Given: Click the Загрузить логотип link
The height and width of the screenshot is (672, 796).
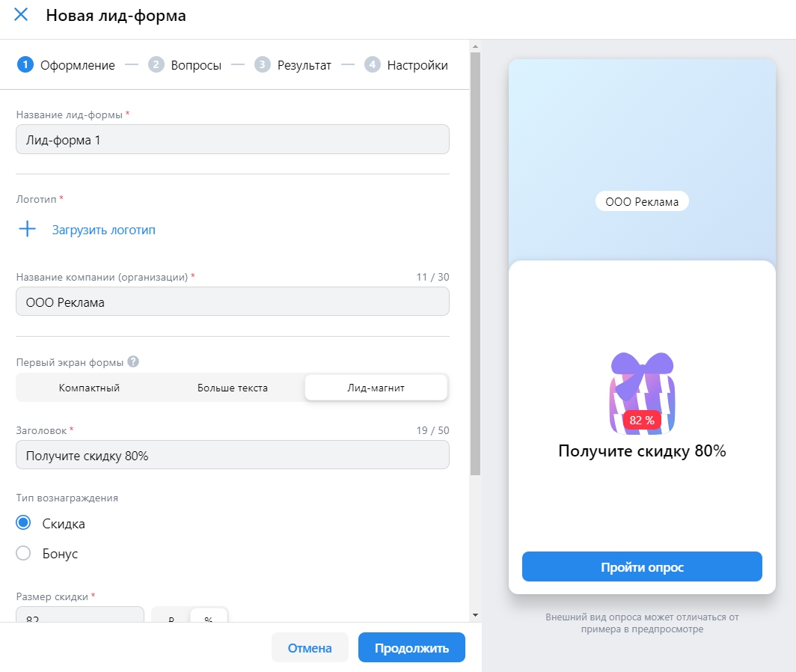Looking at the screenshot, I should click(x=104, y=230).
